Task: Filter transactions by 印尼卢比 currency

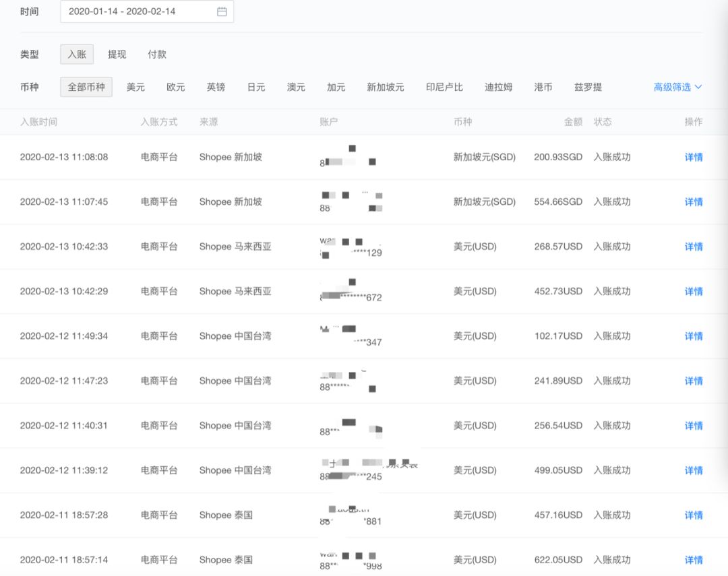Action: pyautogui.click(x=444, y=87)
